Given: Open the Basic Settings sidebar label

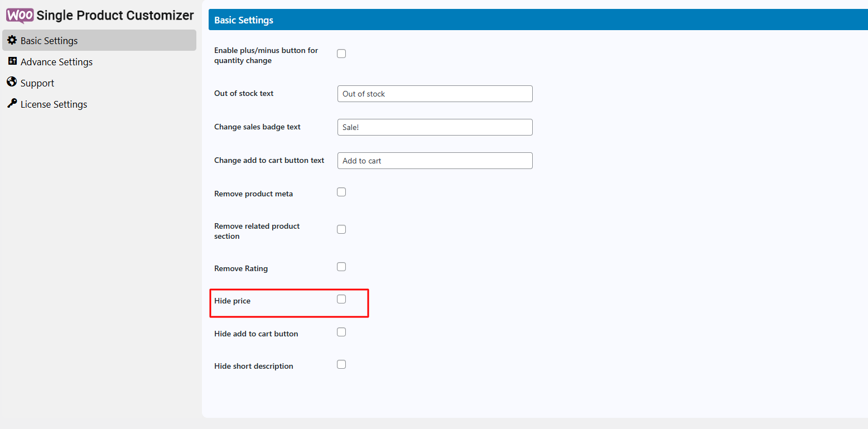Looking at the screenshot, I should (x=49, y=41).
